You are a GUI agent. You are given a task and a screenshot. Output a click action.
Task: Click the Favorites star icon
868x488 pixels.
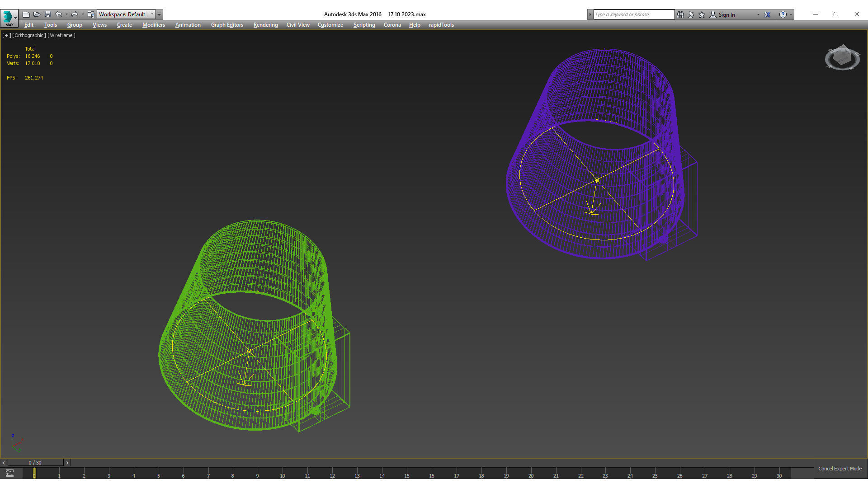click(702, 14)
